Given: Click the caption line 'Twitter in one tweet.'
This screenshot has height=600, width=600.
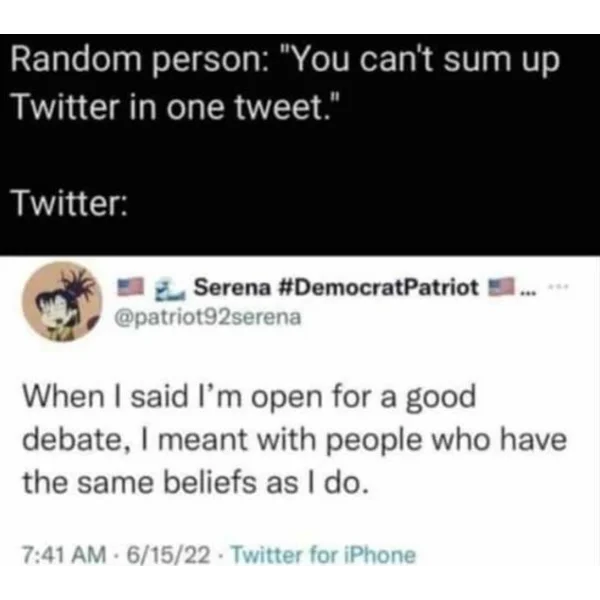Looking at the screenshot, I should [x=176, y=108].
